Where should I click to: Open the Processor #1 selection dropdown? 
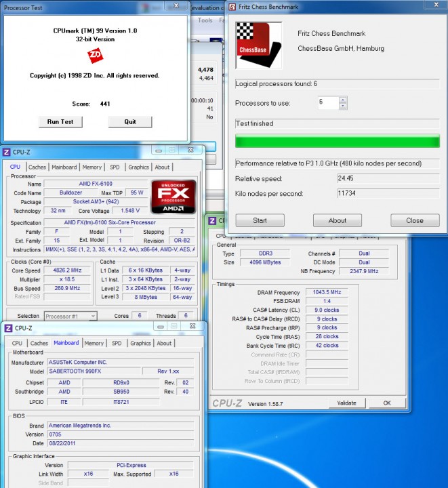[92, 317]
